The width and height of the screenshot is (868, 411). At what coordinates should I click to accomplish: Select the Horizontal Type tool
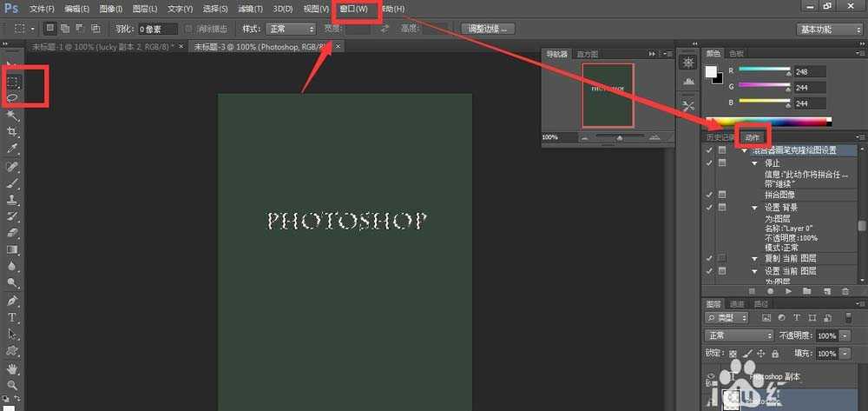tap(13, 317)
